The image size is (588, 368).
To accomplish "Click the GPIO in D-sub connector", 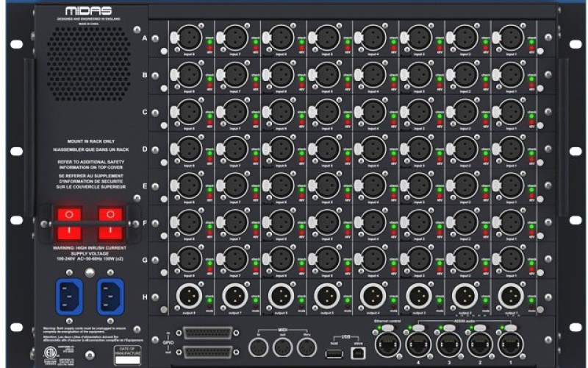I will pos(207,333).
